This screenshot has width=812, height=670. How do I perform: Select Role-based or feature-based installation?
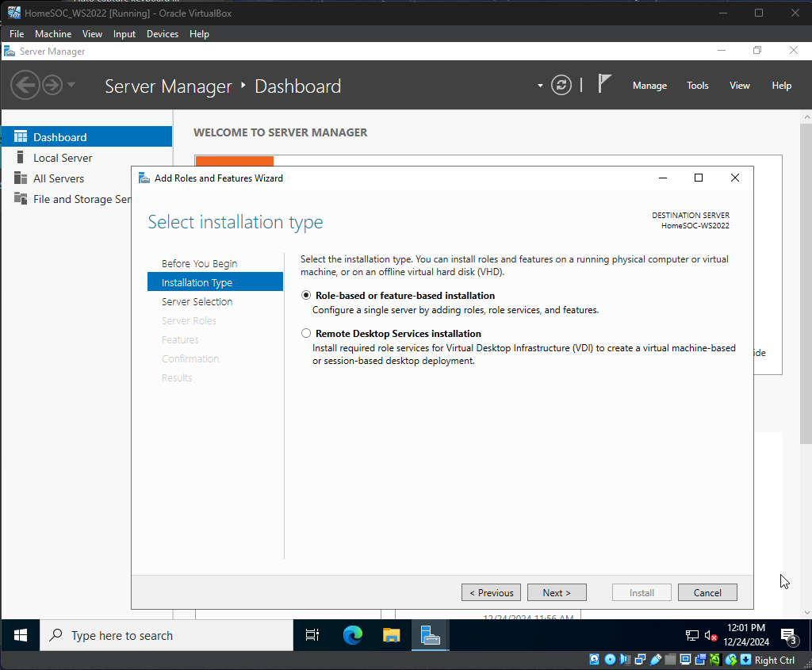(306, 296)
